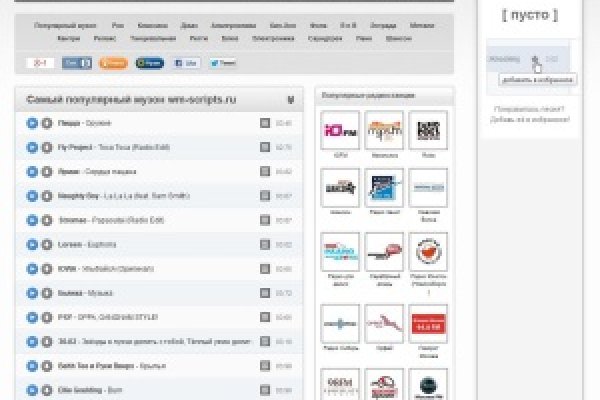Image resolution: width=600 pixels, height=400 pixels.
Task: Click the Google +1 share button
Action: click(x=40, y=63)
